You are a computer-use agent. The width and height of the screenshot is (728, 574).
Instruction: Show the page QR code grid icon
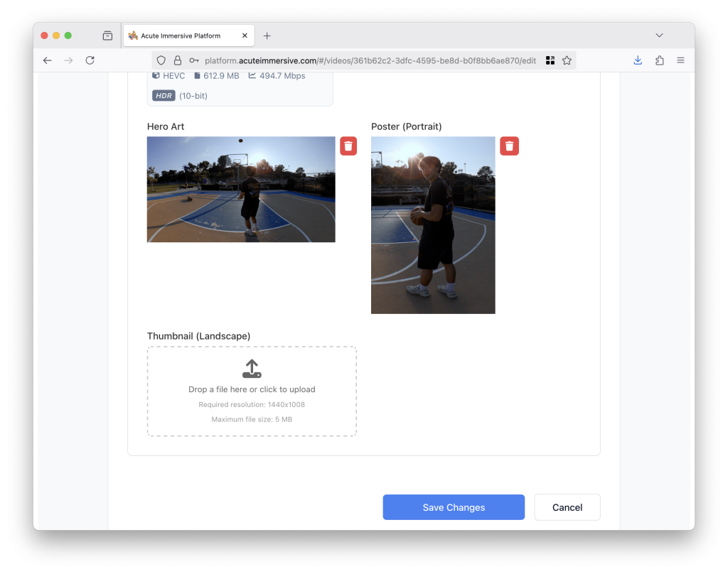coord(550,60)
